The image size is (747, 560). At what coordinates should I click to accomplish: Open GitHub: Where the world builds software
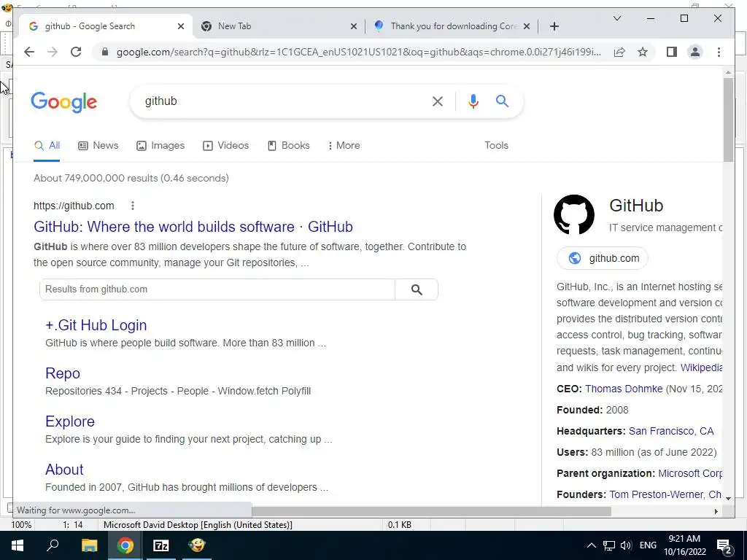click(x=193, y=227)
